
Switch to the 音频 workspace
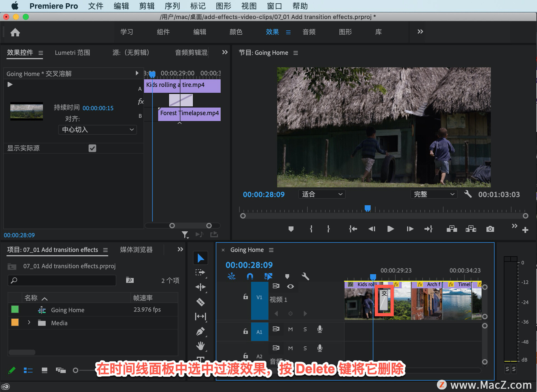[309, 32]
